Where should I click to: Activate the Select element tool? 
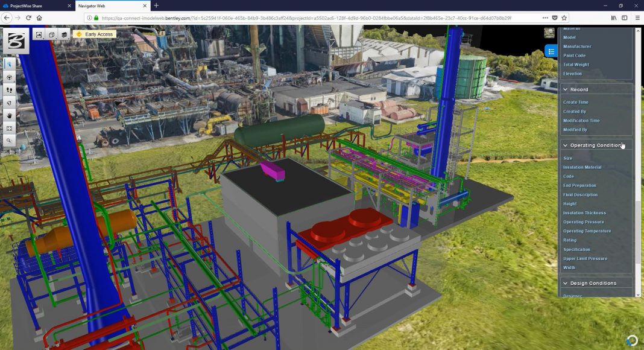[10, 63]
